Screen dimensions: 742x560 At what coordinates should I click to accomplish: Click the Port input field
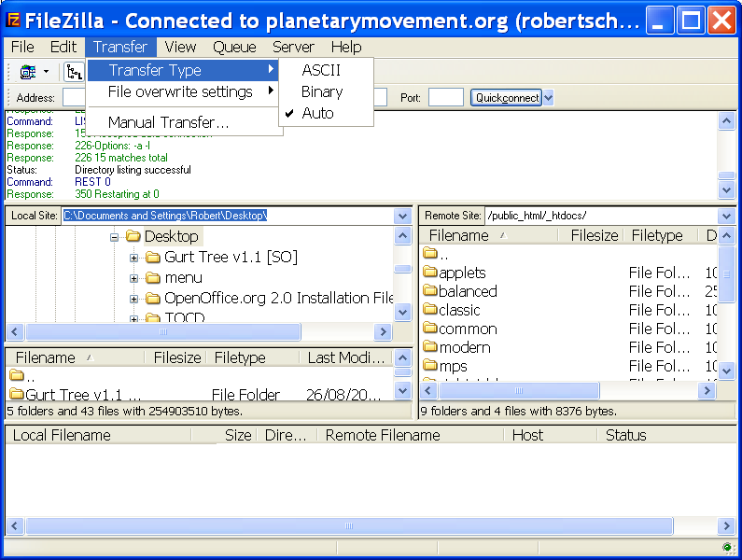(x=446, y=97)
